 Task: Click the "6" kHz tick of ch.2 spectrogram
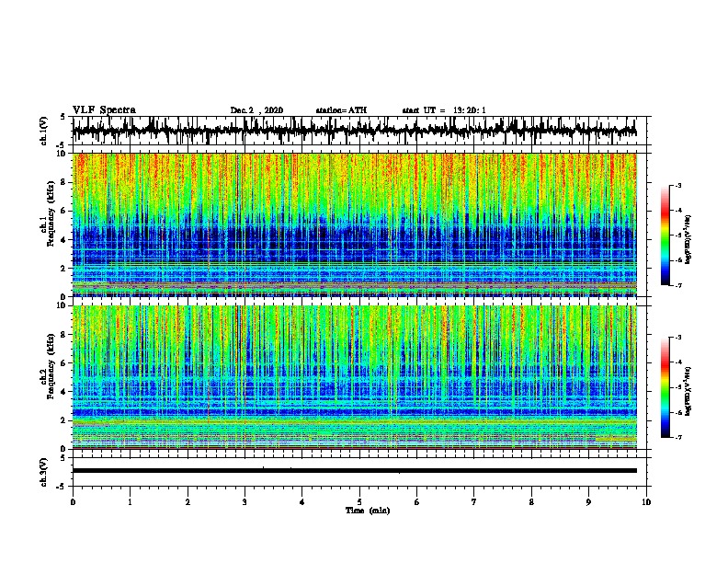click(64, 363)
